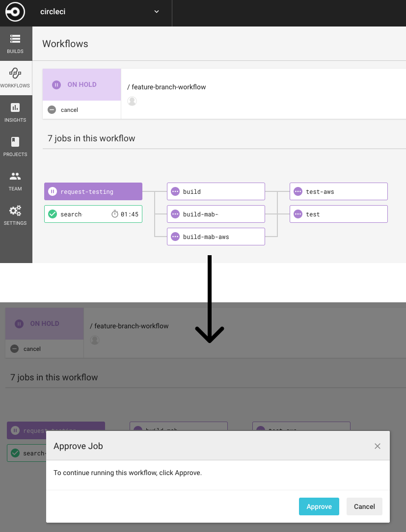This screenshot has width=406, height=532.
Task: Click the 01:45 duration on search job
Action: pos(130,214)
